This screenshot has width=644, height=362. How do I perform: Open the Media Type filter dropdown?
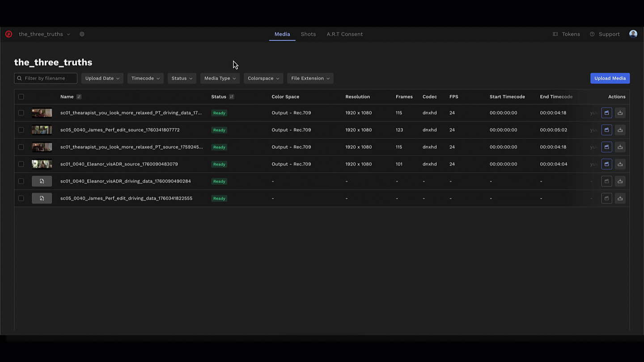[220, 78]
